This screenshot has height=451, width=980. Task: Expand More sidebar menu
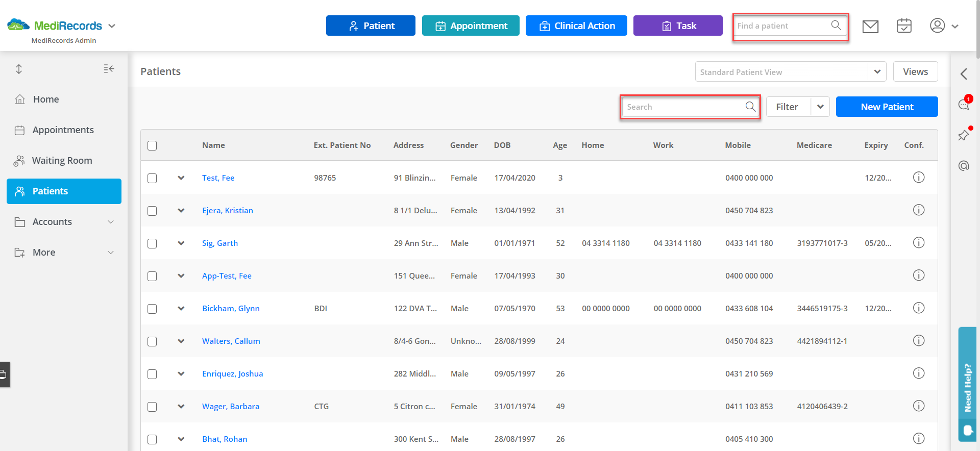coord(64,252)
